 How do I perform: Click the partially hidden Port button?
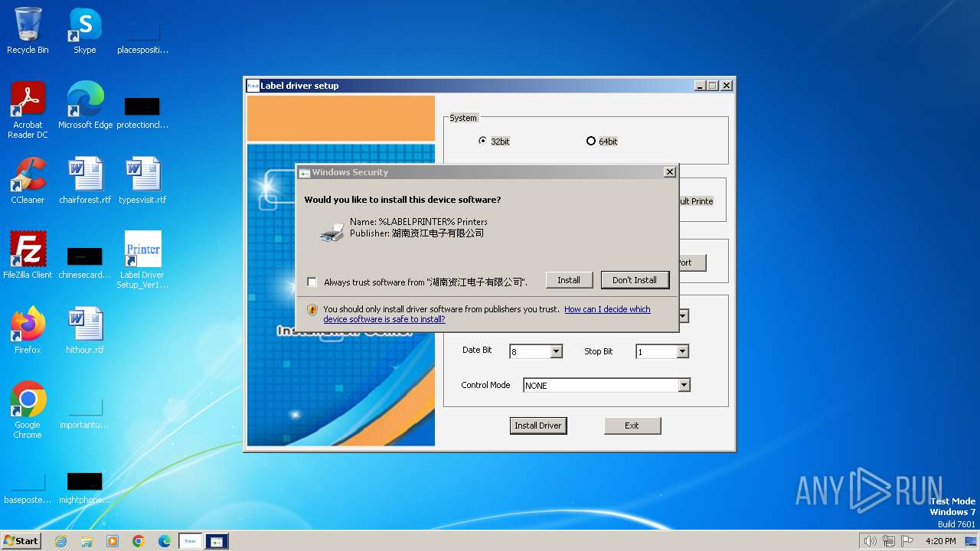click(x=692, y=262)
